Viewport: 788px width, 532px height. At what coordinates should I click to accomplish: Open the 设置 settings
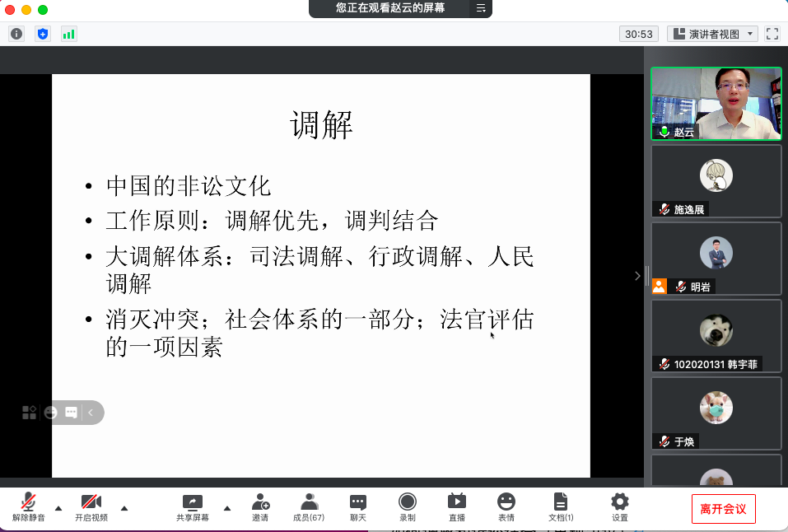(620, 506)
